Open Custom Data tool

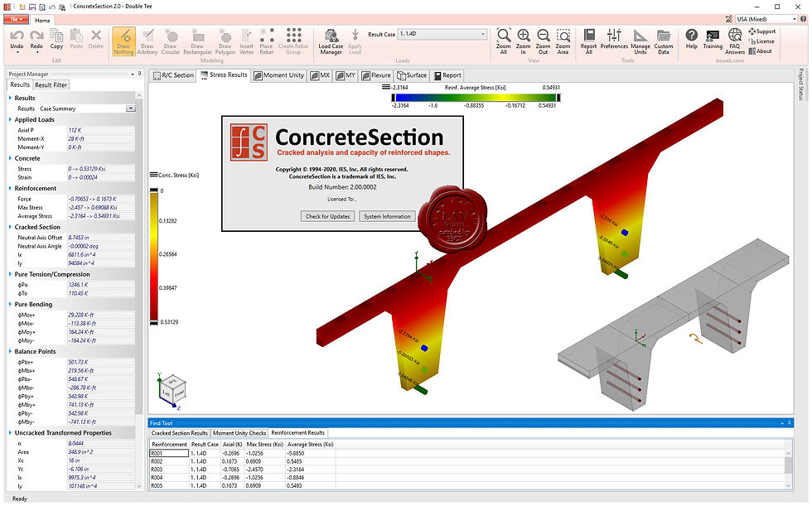tap(664, 41)
